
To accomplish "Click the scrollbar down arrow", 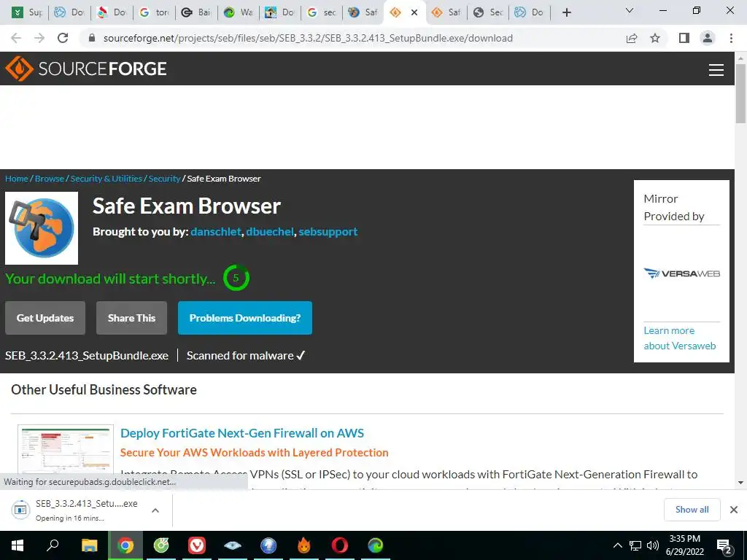I will click(740, 483).
